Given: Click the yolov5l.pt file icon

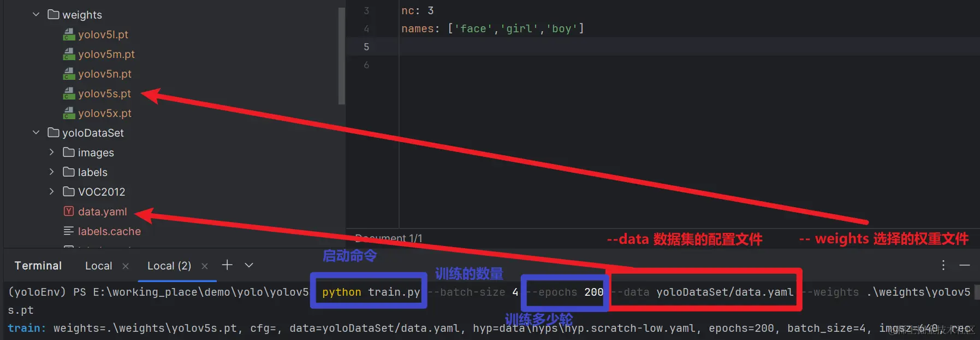Looking at the screenshot, I should [x=69, y=35].
